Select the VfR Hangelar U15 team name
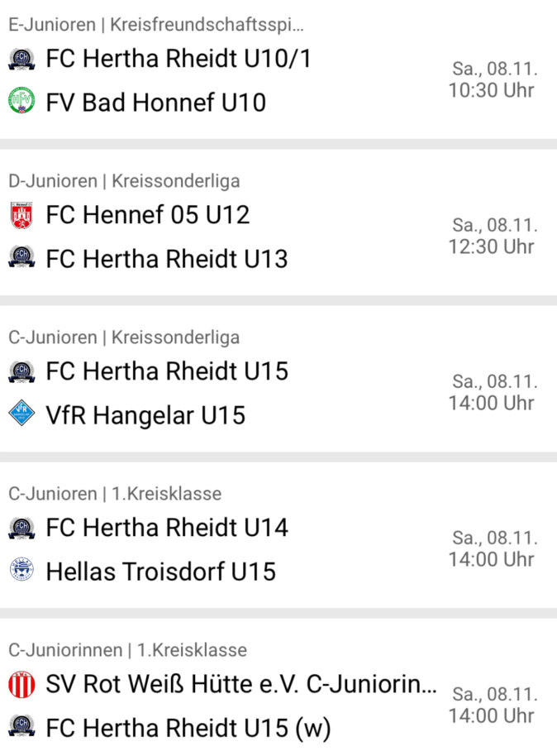This screenshot has width=557, height=756. tap(145, 414)
